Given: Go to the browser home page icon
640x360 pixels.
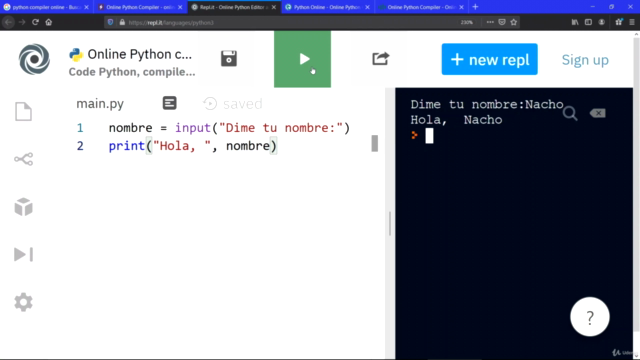Looking at the screenshot, I should pyautogui.click(x=49, y=22).
